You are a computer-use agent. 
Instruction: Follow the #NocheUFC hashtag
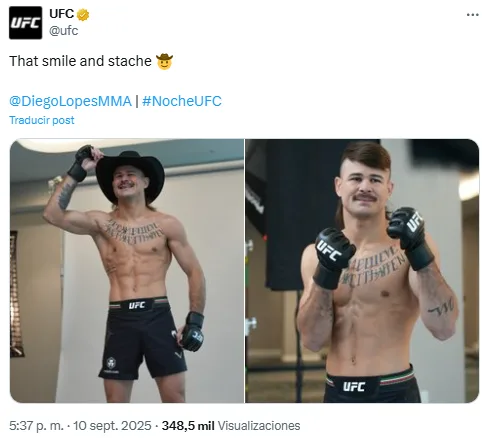point(182,101)
